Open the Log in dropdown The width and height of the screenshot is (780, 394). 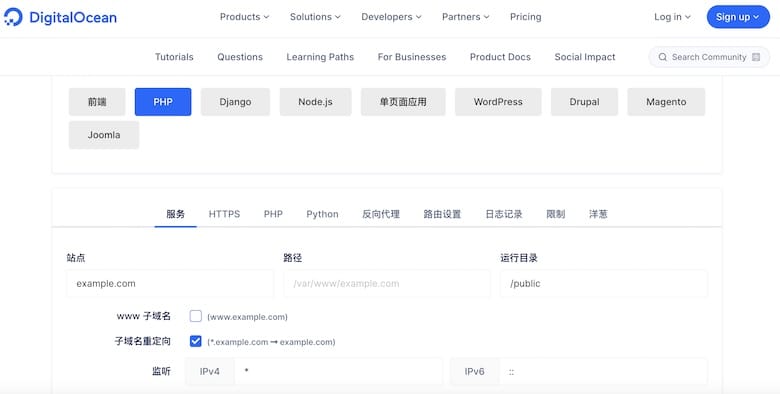pyautogui.click(x=672, y=17)
